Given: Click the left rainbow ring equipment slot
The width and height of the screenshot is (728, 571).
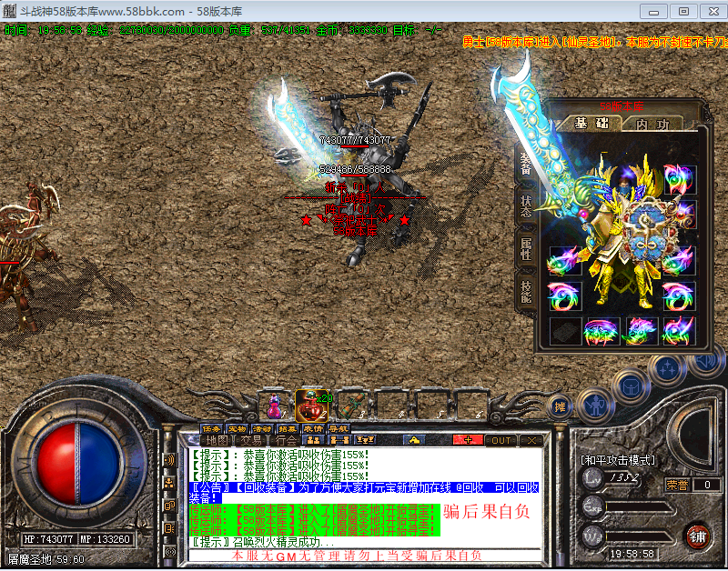Looking at the screenshot, I should pyautogui.click(x=564, y=296).
